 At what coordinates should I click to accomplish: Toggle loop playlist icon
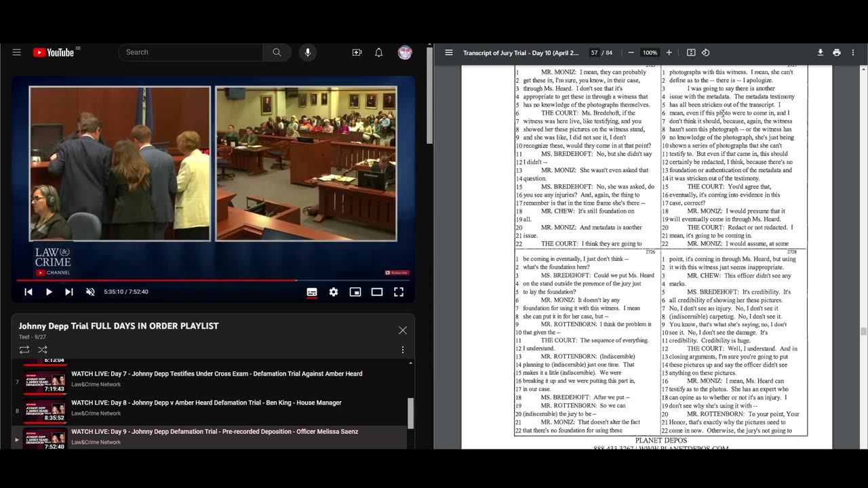coord(24,350)
